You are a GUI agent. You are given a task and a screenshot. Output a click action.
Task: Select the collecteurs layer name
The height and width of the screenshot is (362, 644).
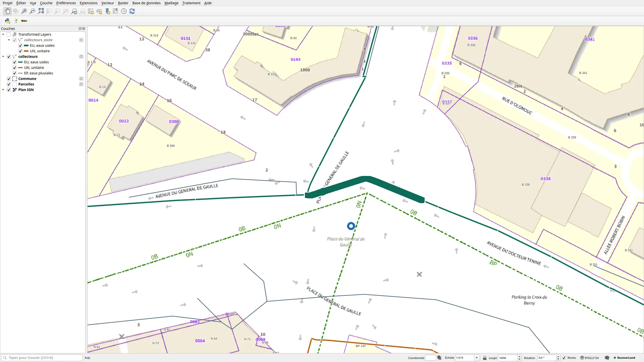28,57
